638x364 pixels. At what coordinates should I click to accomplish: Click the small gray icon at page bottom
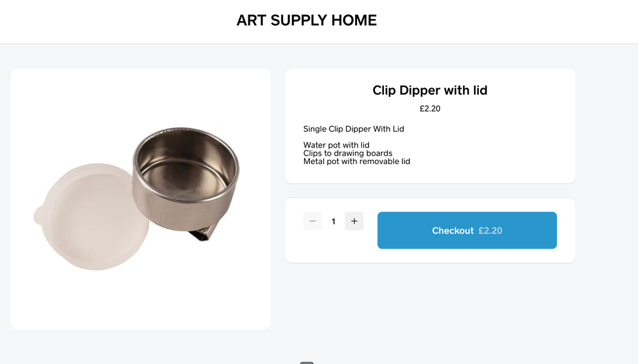click(307, 362)
